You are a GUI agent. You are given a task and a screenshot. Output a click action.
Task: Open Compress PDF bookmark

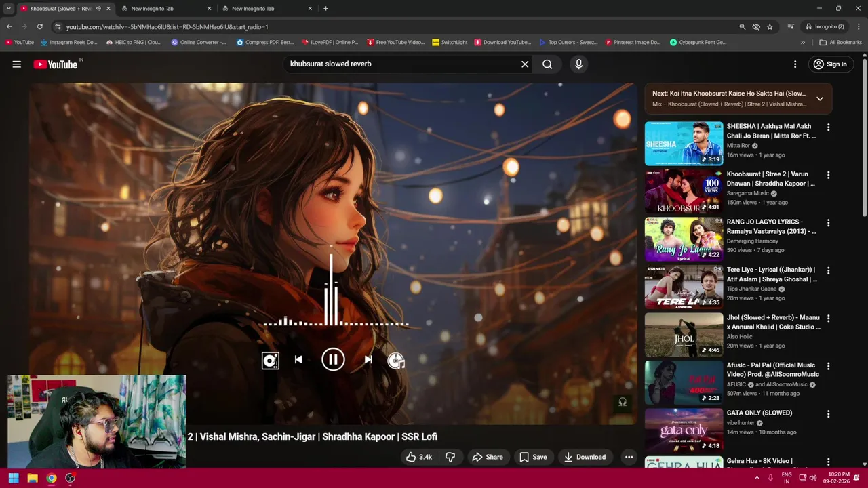tap(265, 42)
